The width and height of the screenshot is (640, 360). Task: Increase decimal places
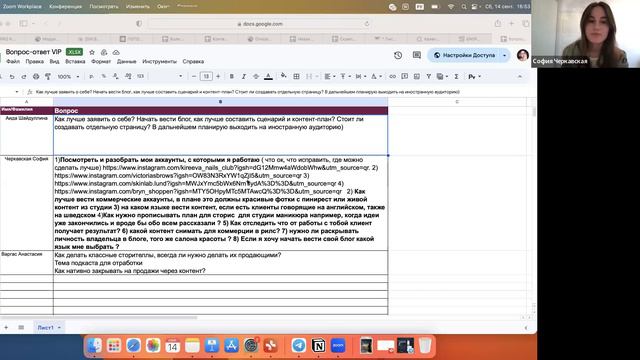click(x=128, y=76)
